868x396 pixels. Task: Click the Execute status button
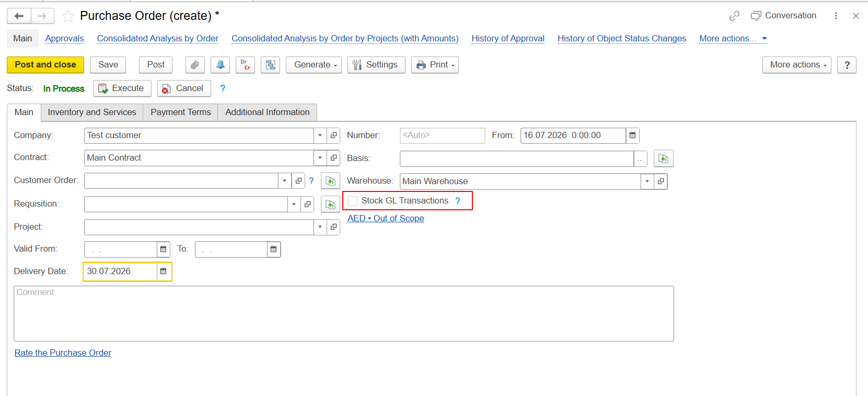122,88
